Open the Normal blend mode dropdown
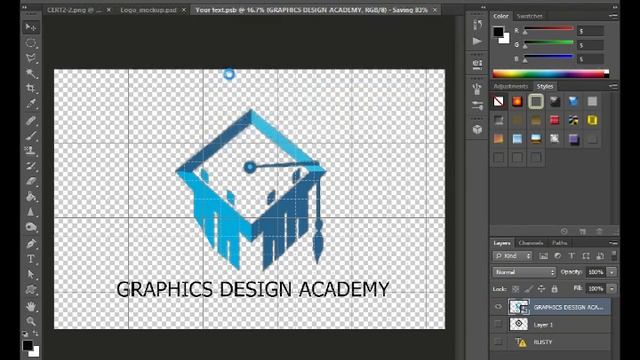 coord(524,272)
